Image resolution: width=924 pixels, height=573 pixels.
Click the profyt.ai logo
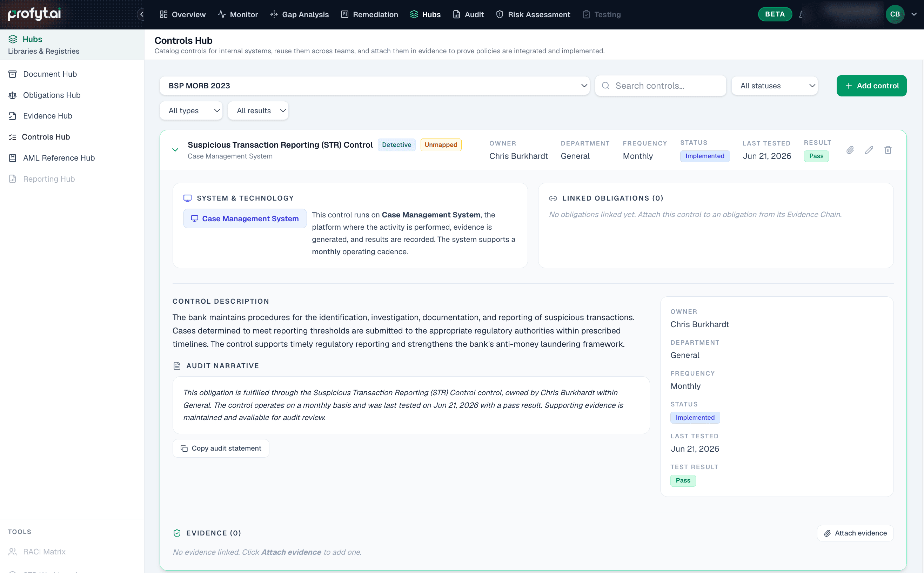pyautogui.click(x=34, y=14)
